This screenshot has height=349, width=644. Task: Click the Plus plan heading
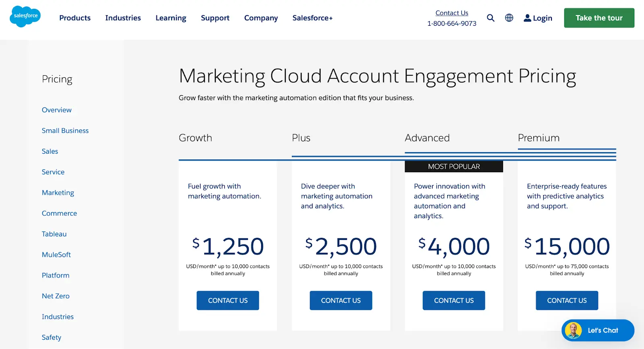coord(301,138)
